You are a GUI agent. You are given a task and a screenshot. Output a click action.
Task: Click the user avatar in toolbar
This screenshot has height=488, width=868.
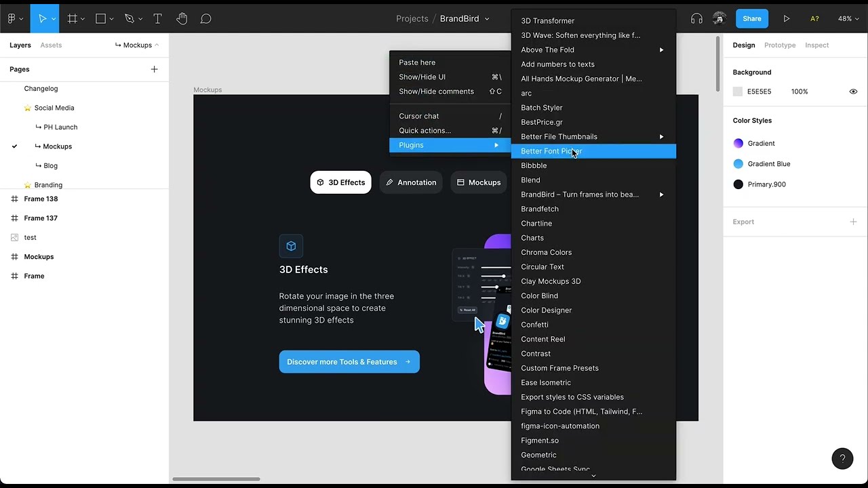720,19
